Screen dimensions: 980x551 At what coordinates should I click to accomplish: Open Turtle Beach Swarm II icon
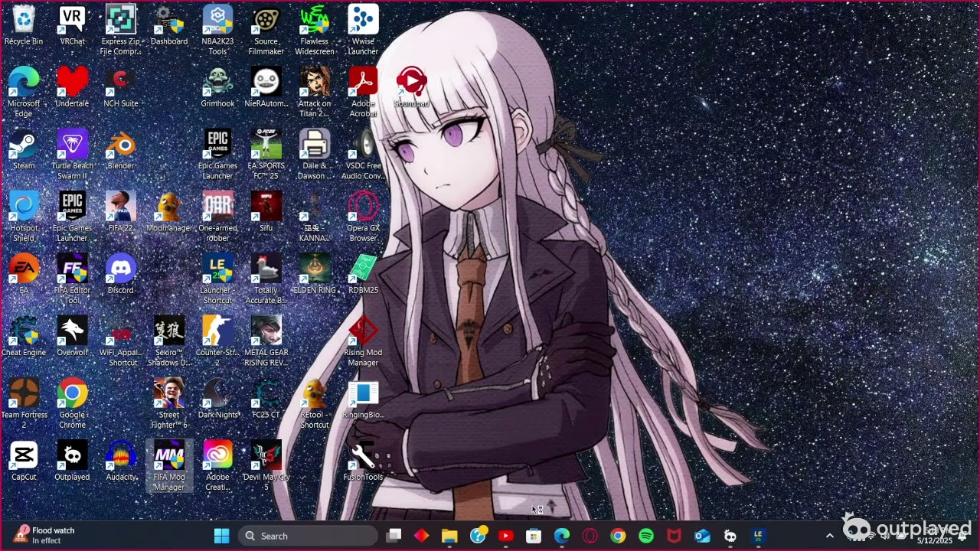click(x=72, y=155)
